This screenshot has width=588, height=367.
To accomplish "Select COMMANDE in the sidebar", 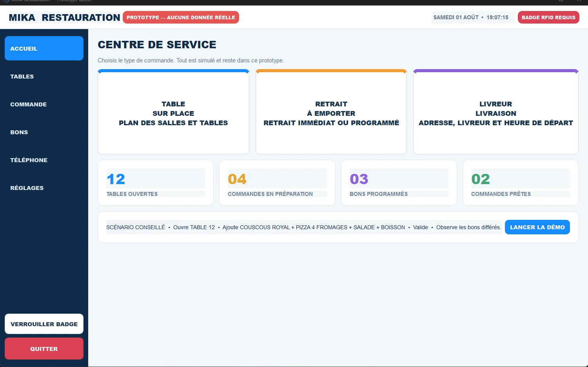I will click(x=44, y=104).
